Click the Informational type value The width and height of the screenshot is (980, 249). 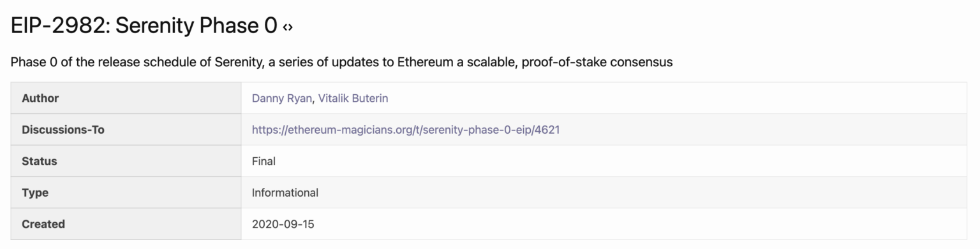tap(285, 192)
